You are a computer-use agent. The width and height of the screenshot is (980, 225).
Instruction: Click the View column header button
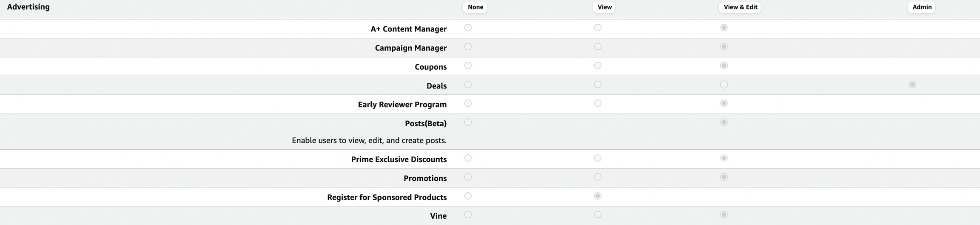tap(604, 7)
